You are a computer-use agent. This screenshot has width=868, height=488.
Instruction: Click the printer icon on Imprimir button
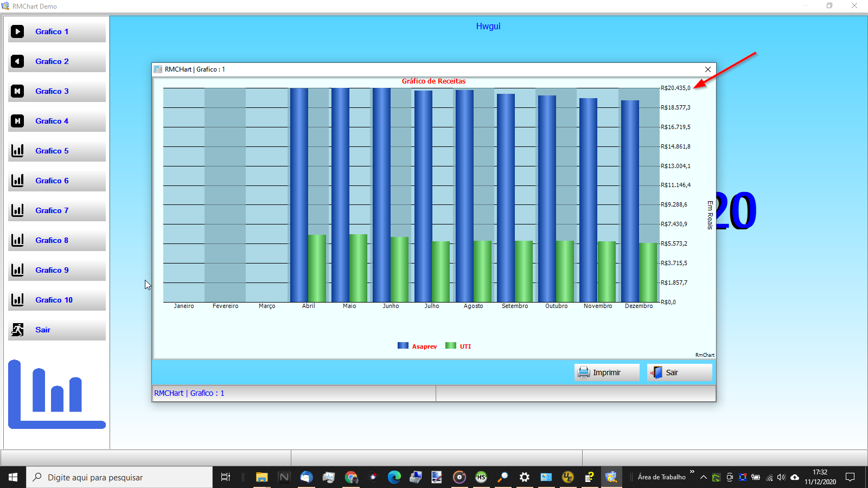click(x=584, y=373)
